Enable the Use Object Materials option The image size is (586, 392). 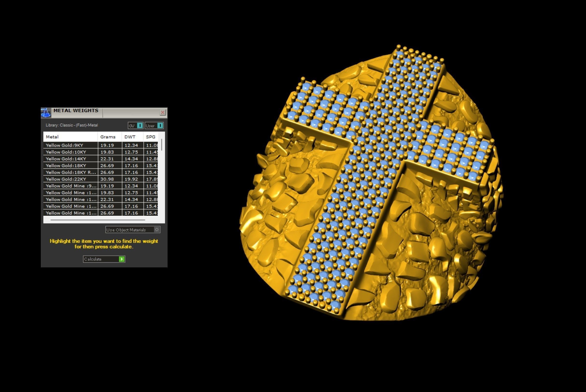[x=133, y=230]
